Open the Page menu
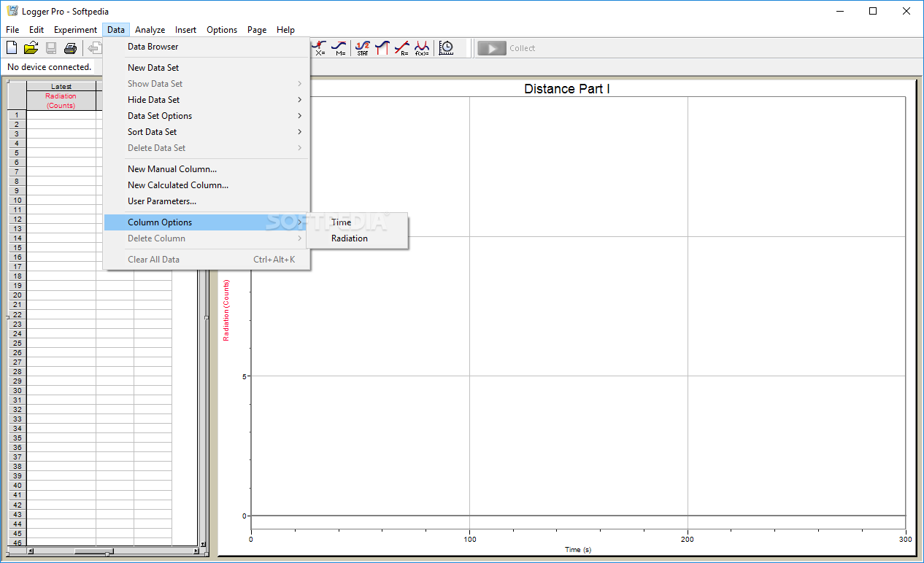This screenshot has height=563, width=924. pos(257,30)
